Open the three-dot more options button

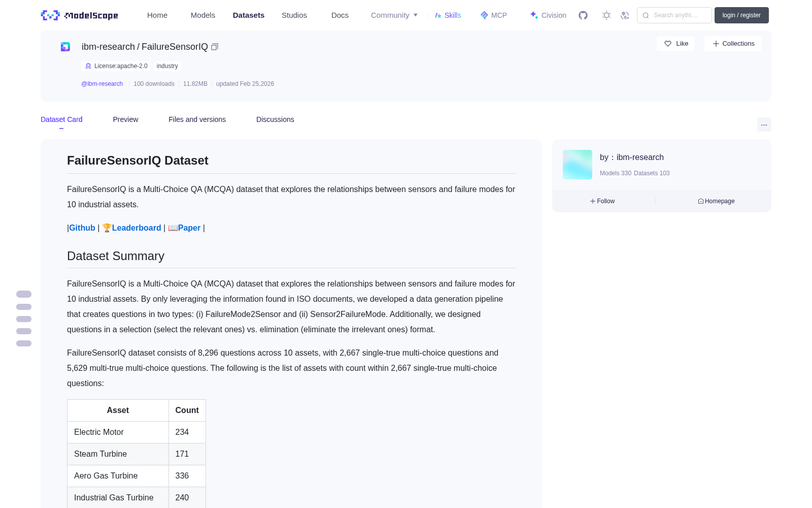point(764,124)
